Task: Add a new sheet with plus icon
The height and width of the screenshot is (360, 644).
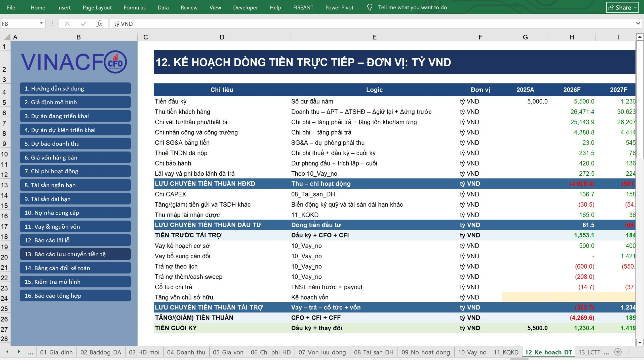Action: point(618,352)
